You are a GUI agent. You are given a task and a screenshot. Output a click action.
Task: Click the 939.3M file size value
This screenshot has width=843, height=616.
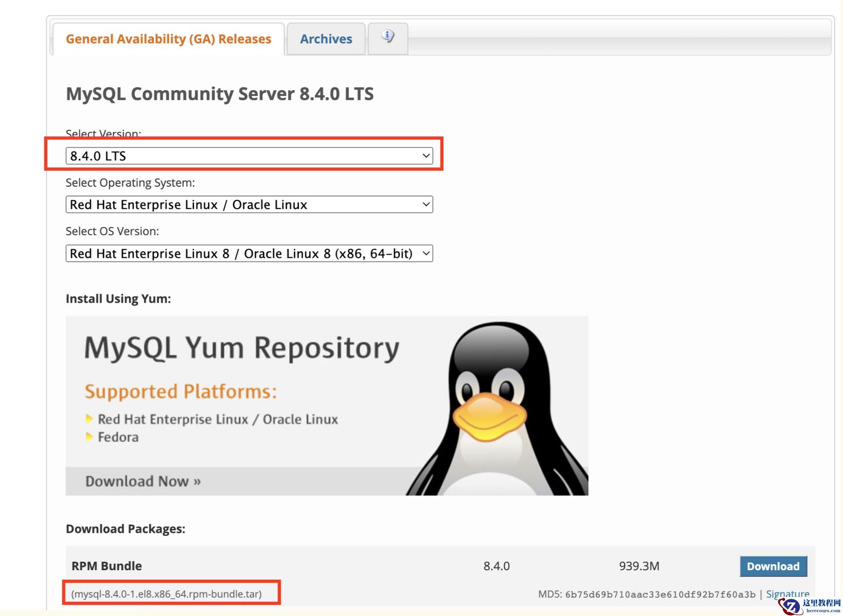(639, 566)
